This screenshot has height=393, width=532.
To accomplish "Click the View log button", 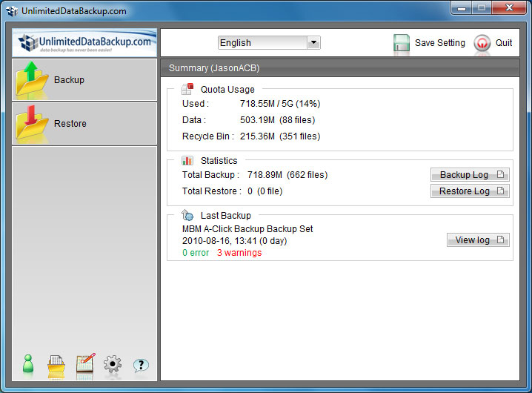I will (478, 240).
